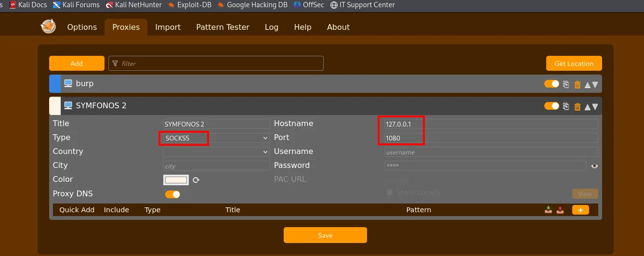Open the Kali Docs bookmark

tap(28, 5)
